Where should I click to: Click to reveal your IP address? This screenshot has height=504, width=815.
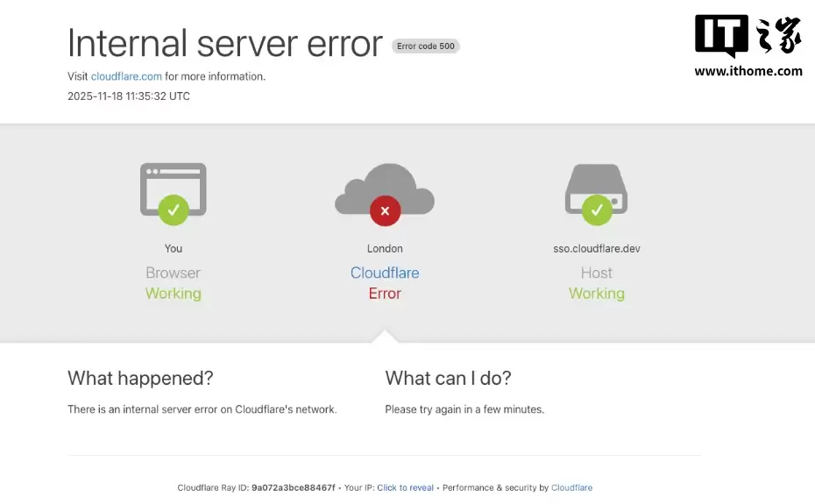click(405, 488)
